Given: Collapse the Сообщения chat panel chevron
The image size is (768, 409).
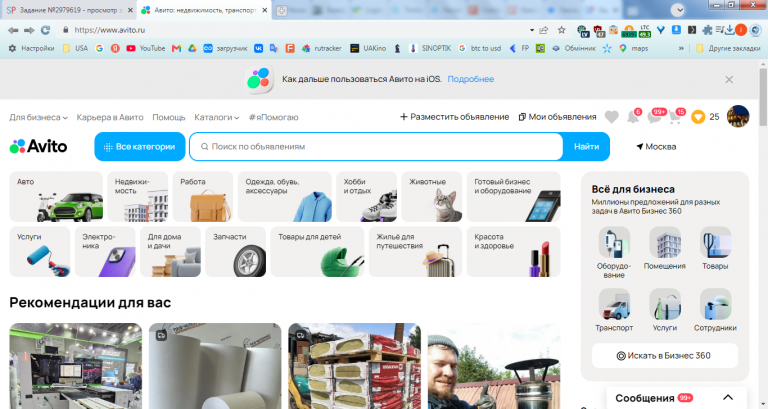Looking at the screenshot, I should tap(728, 398).
